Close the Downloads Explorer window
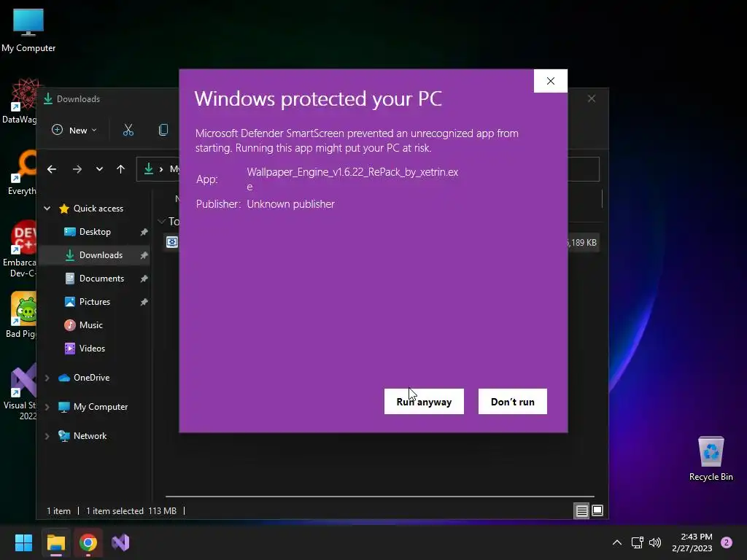 tap(591, 98)
